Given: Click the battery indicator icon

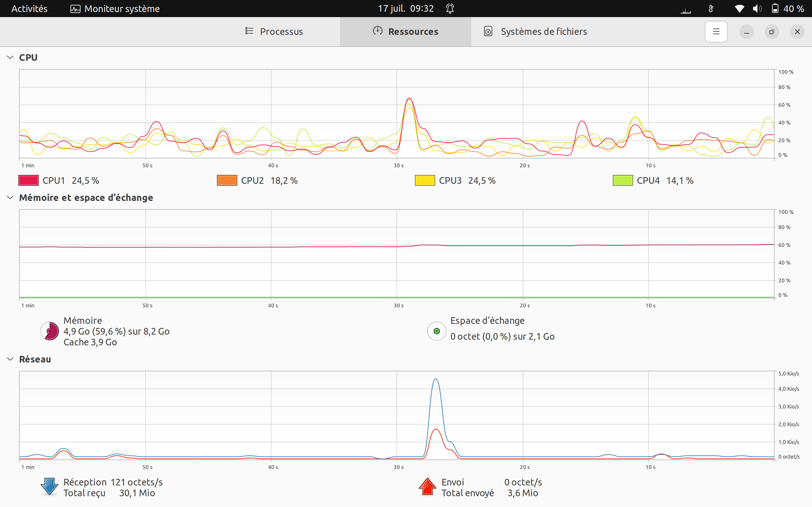Looking at the screenshot, I should 775,8.
